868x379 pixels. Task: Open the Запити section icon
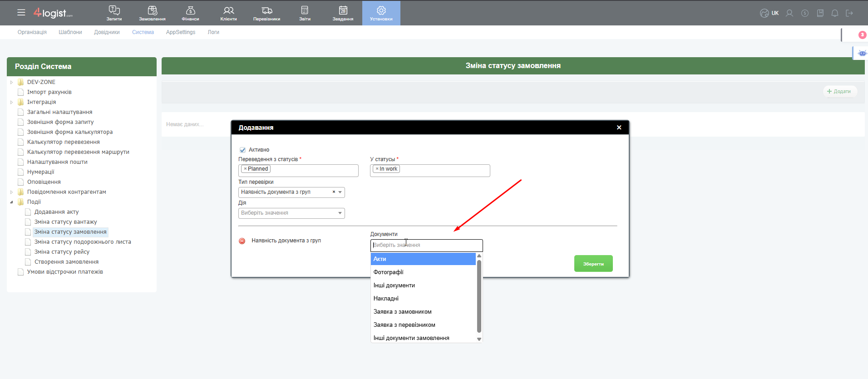114,10
